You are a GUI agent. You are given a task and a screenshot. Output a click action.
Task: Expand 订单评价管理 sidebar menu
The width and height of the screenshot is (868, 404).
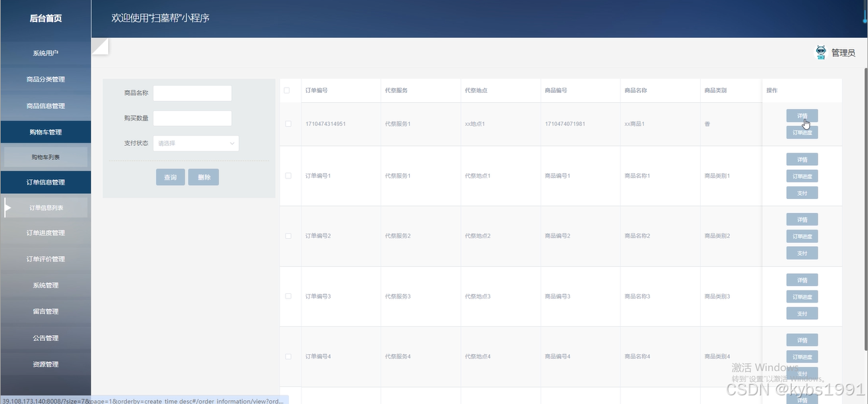point(46,259)
